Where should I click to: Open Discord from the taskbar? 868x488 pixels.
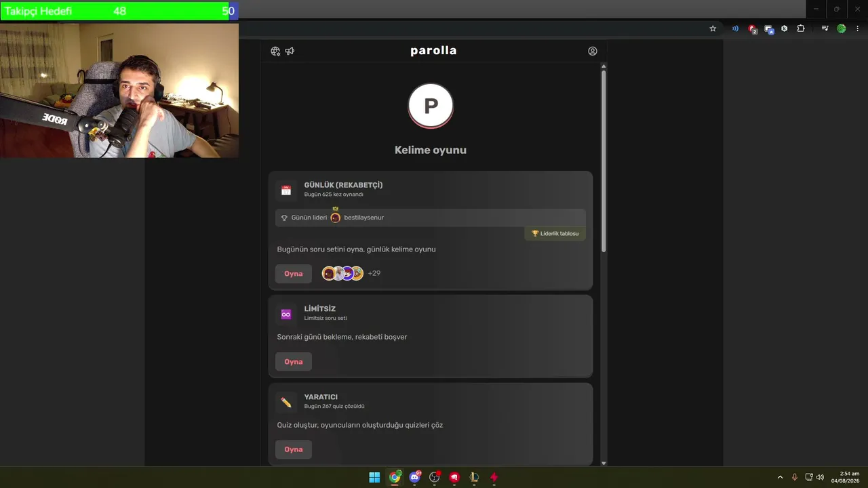415,477
